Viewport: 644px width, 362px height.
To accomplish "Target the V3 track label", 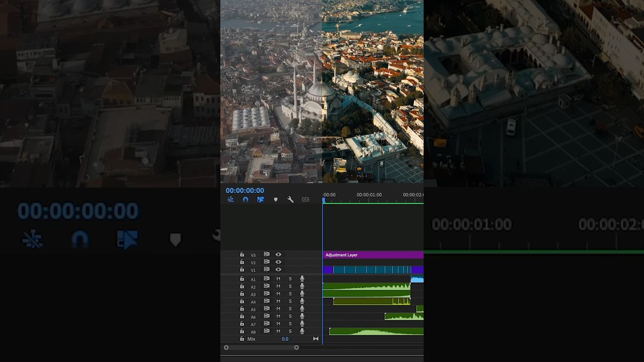I will 253,255.
